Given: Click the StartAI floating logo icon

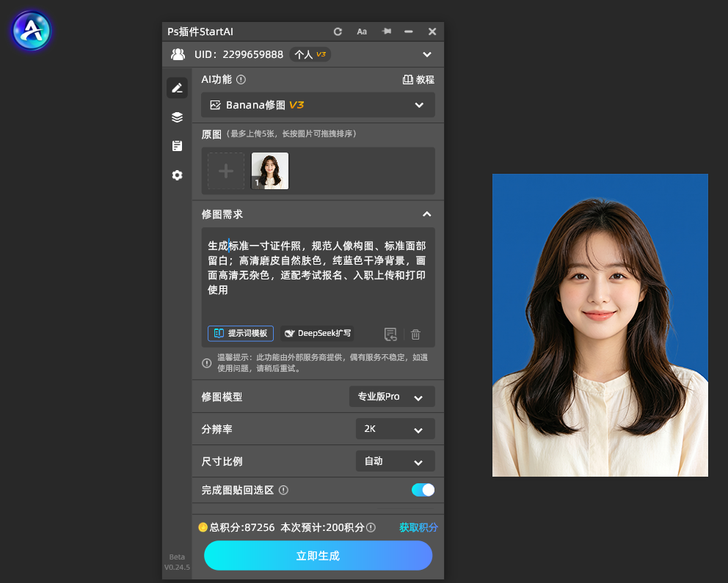Looking at the screenshot, I should [x=32, y=31].
